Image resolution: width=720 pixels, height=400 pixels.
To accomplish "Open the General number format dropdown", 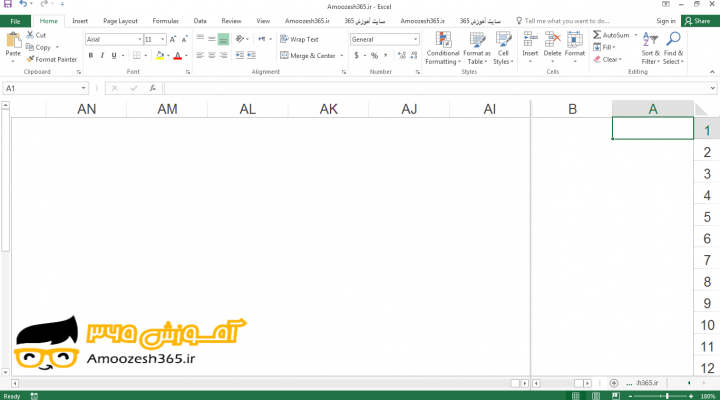I will coord(415,39).
